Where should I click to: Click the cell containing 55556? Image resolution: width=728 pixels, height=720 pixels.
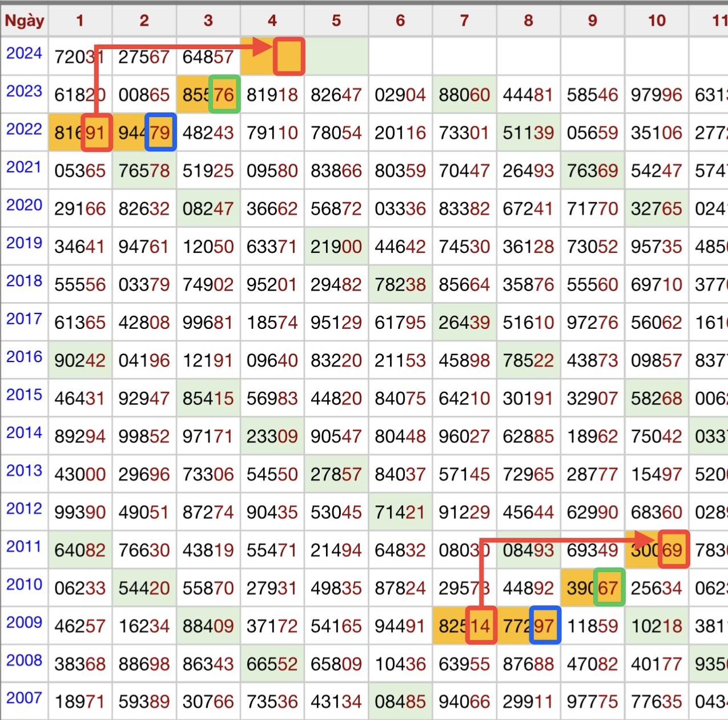pyautogui.click(x=81, y=284)
